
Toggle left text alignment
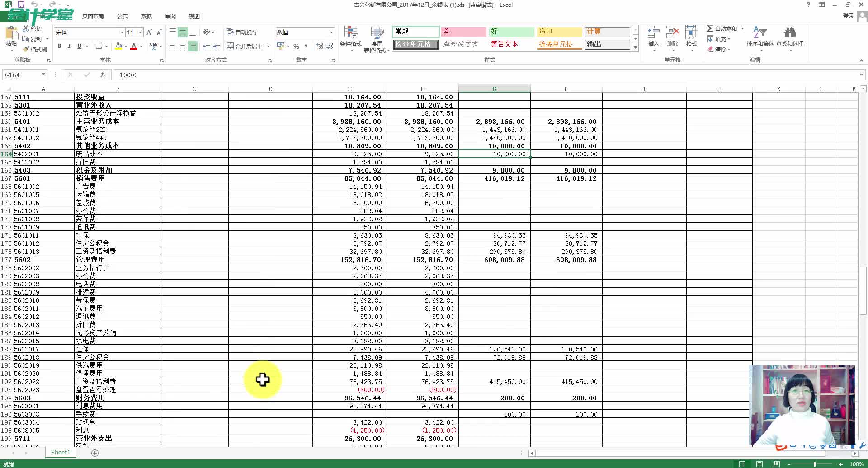(x=173, y=46)
